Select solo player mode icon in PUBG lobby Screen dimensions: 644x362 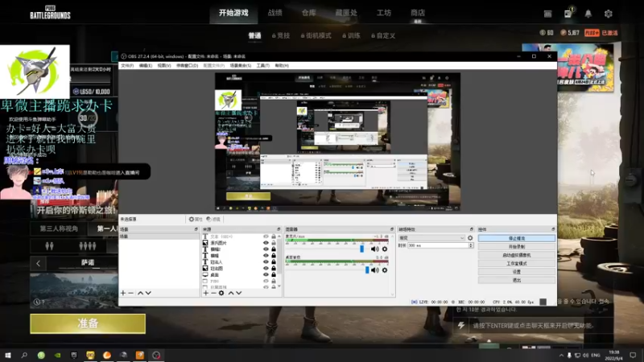click(x=49, y=246)
